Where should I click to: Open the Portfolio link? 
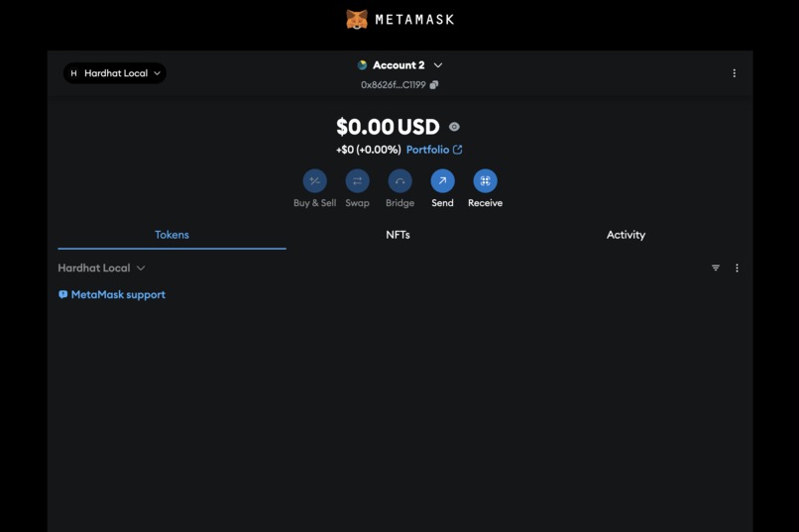pos(434,150)
